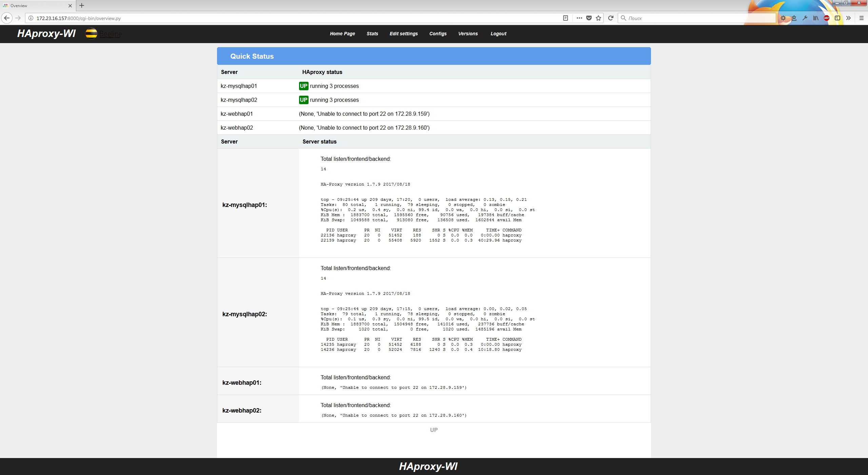
Task: Bookmark this page with the star icon
Action: click(x=598, y=18)
